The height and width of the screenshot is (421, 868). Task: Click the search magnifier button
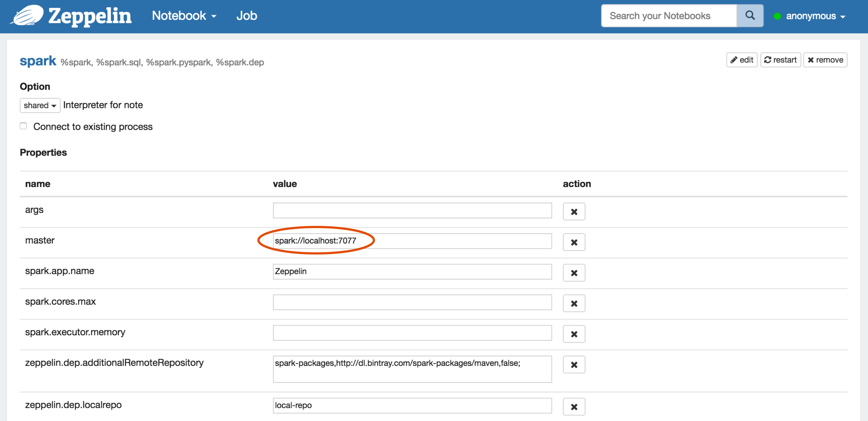(750, 16)
